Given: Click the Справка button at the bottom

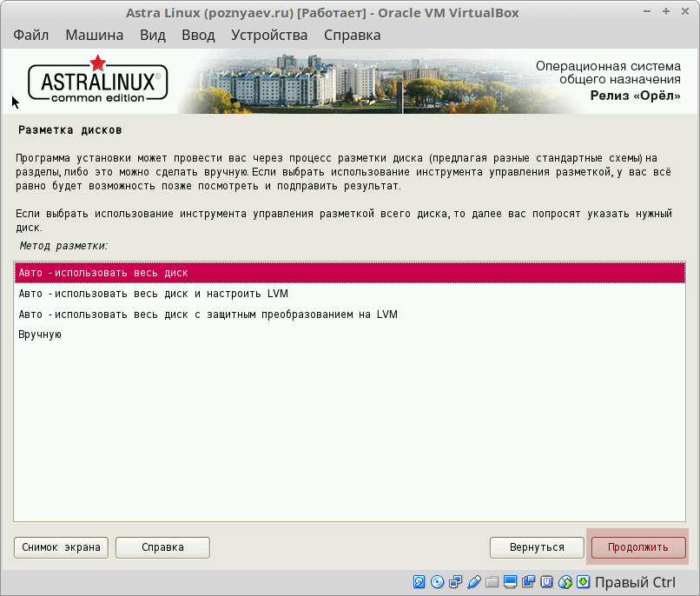Looking at the screenshot, I should pyautogui.click(x=162, y=547).
